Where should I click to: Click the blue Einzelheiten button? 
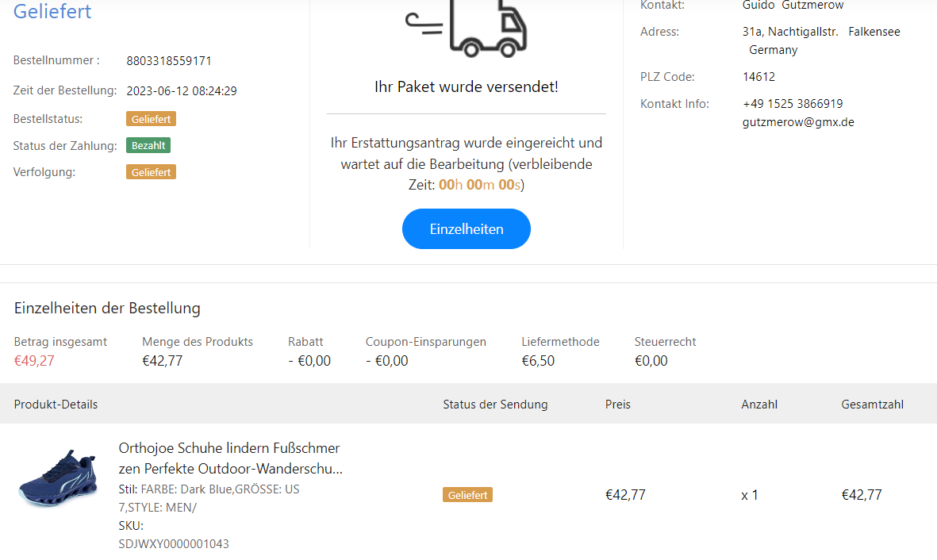click(x=467, y=229)
